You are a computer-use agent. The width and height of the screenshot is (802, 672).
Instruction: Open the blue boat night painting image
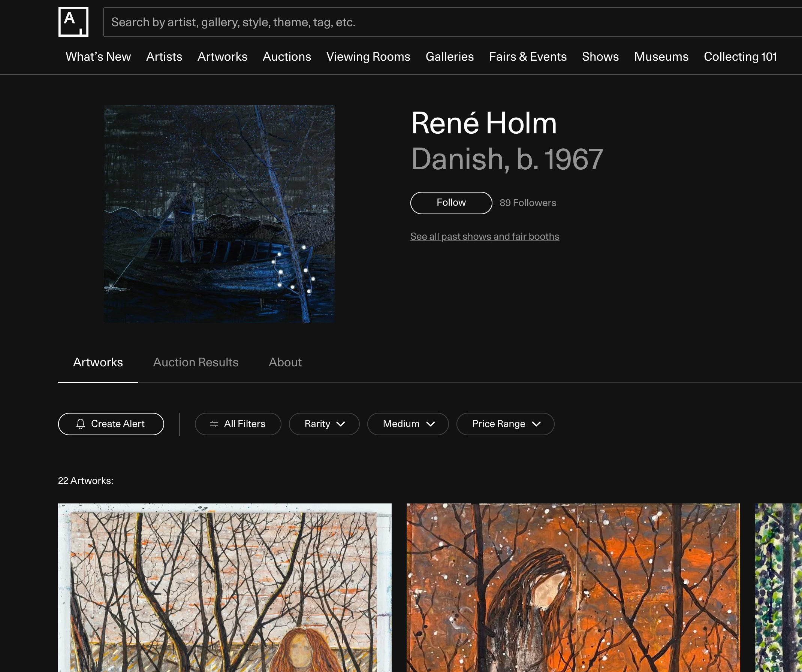tap(219, 214)
